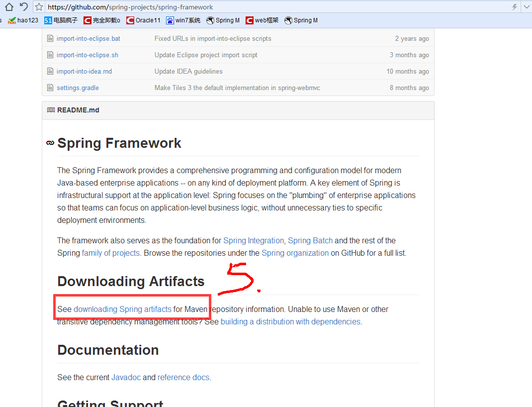532x407 pixels.
Task: Click the '2 years ago' timestamp
Action: (x=412, y=39)
